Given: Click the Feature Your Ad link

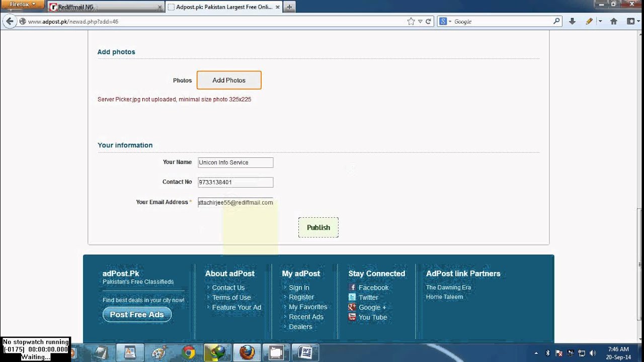Looking at the screenshot, I should pos(236,307).
